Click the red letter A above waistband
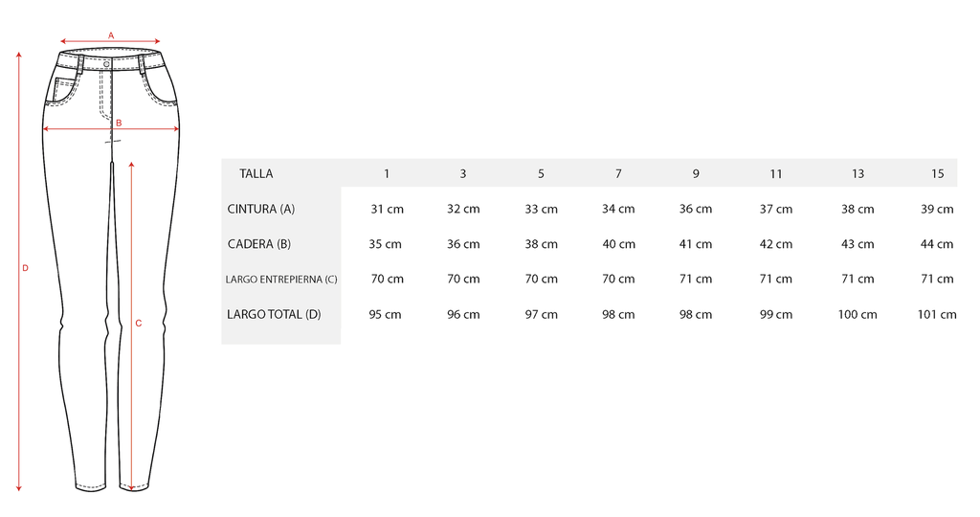Viewport: 980px width, 517px height. [111, 35]
